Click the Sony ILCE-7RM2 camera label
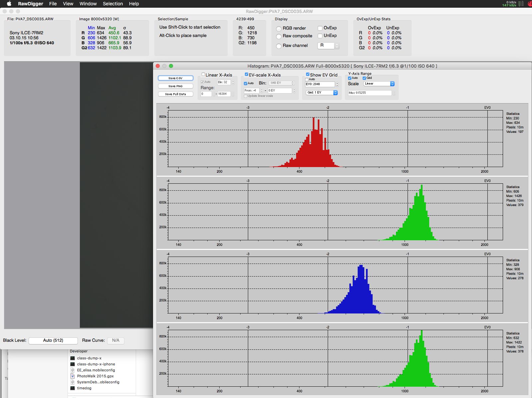532x398 pixels. [26, 33]
